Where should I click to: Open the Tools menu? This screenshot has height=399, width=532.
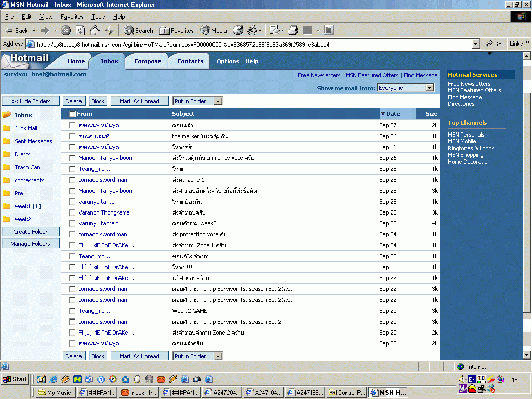pos(98,17)
